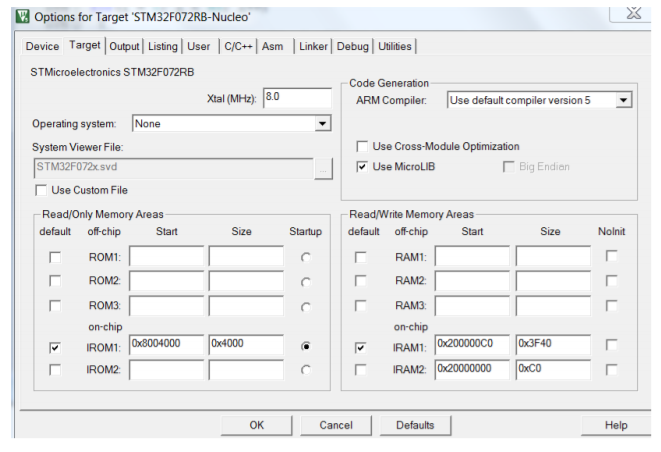The width and height of the screenshot is (661, 452).
Task: Enable Use Custom File checkbox
Action: (x=41, y=191)
